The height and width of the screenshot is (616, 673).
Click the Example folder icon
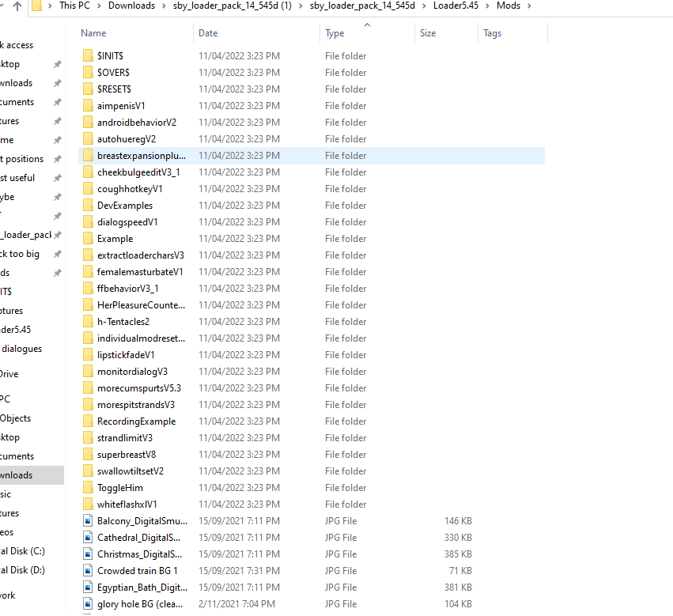coord(87,239)
